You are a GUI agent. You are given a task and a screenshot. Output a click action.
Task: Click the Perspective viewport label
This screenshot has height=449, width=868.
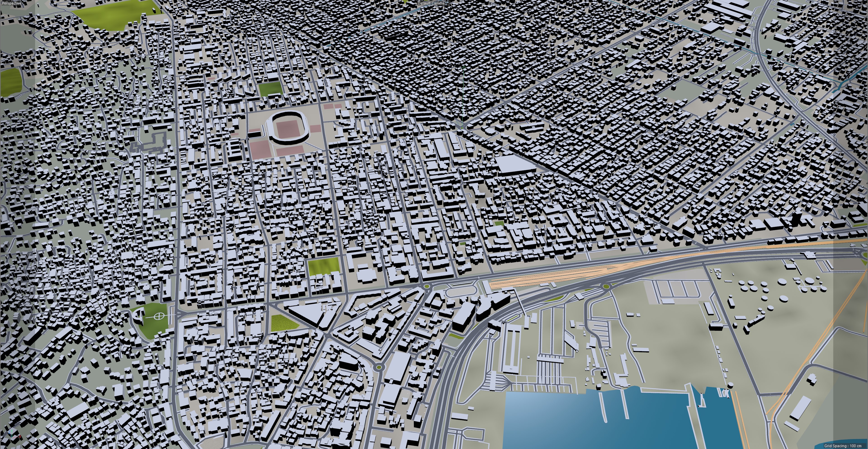(12, 3)
